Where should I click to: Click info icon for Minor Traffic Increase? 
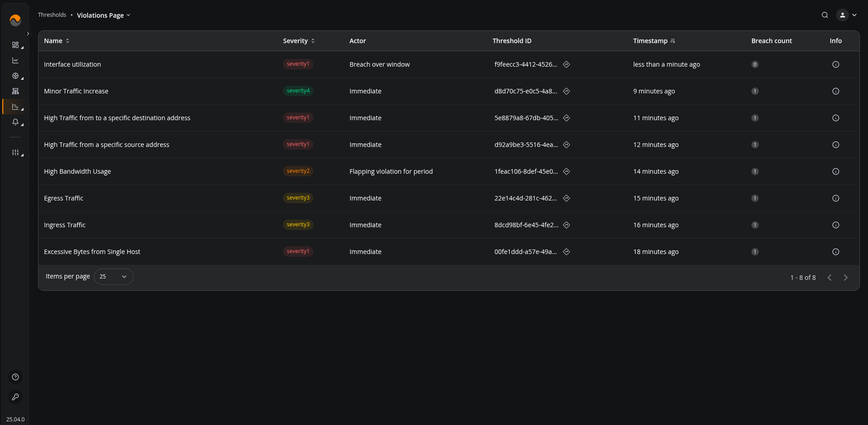pyautogui.click(x=835, y=91)
